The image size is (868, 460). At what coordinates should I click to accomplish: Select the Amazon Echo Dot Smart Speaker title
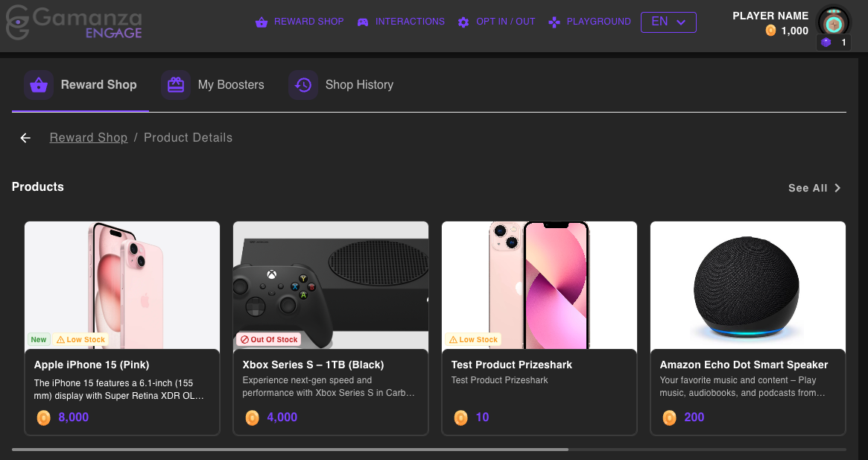point(744,365)
